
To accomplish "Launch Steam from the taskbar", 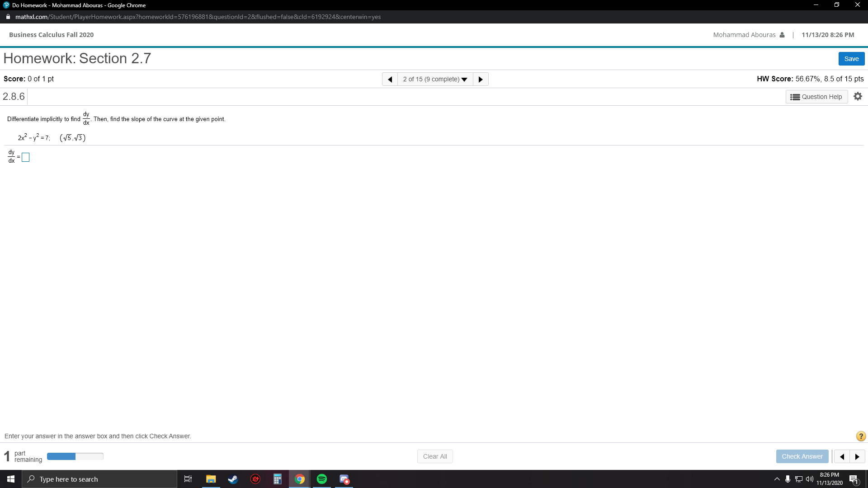I will (233, 479).
